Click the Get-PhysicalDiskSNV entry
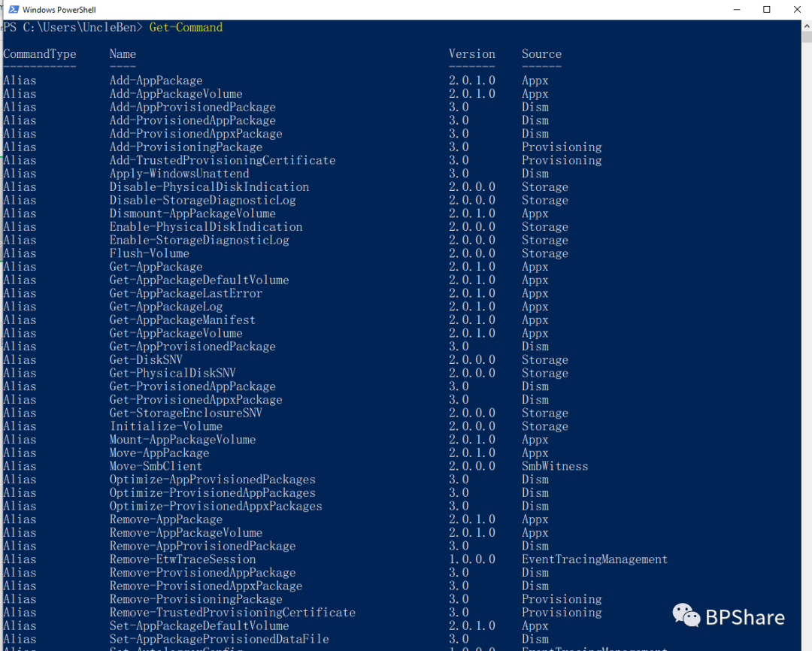The height and width of the screenshot is (651, 812). pyautogui.click(x=172, y=373)
